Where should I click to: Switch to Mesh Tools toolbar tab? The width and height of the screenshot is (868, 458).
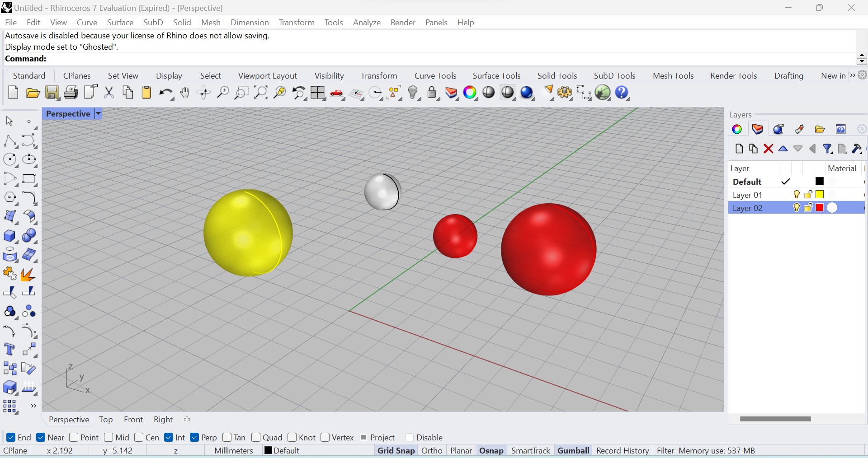[x=673, y=76]
